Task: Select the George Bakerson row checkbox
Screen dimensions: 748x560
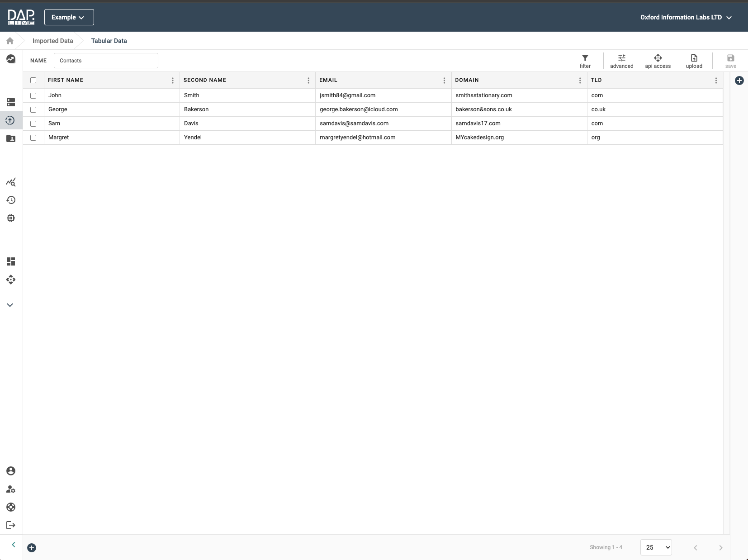Action: pyautogui.click(x=33, y=109)
